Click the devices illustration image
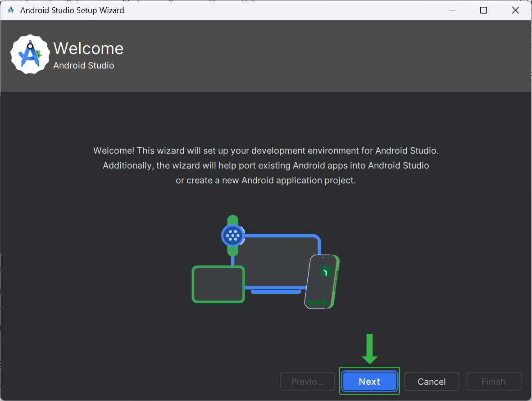This screenshot has height=401, width=532. pos(266,262)
